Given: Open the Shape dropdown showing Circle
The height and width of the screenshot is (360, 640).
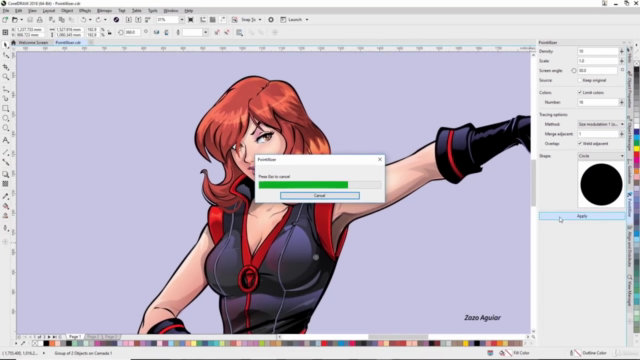Looking at the screenshot, I should pyautogui.click(x=601, y=156).
